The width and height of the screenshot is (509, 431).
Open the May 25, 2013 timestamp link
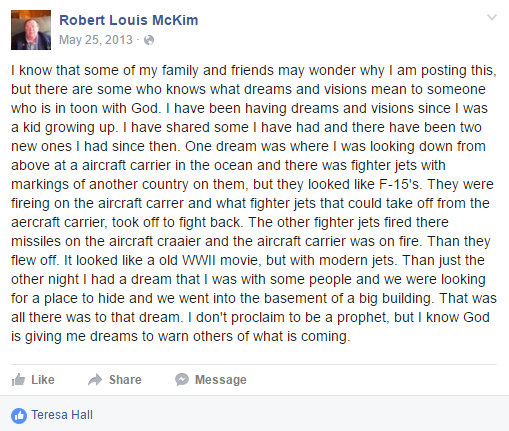pos(96,40)
